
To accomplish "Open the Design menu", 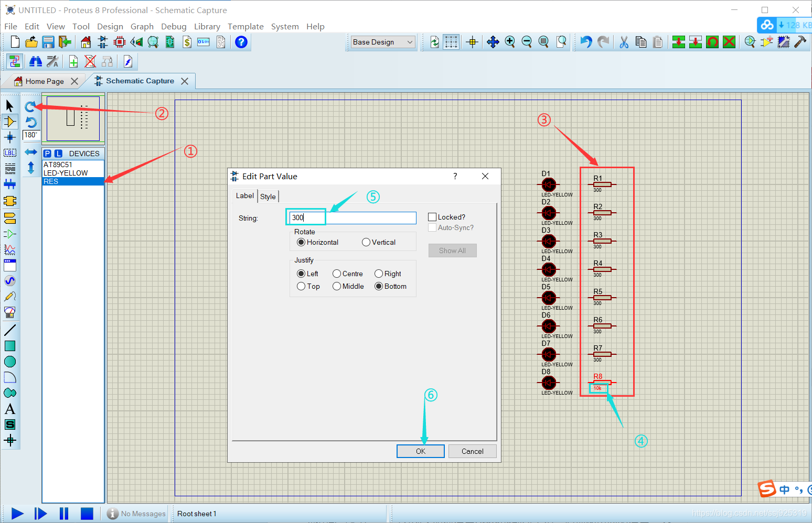I will click(110, 26).
